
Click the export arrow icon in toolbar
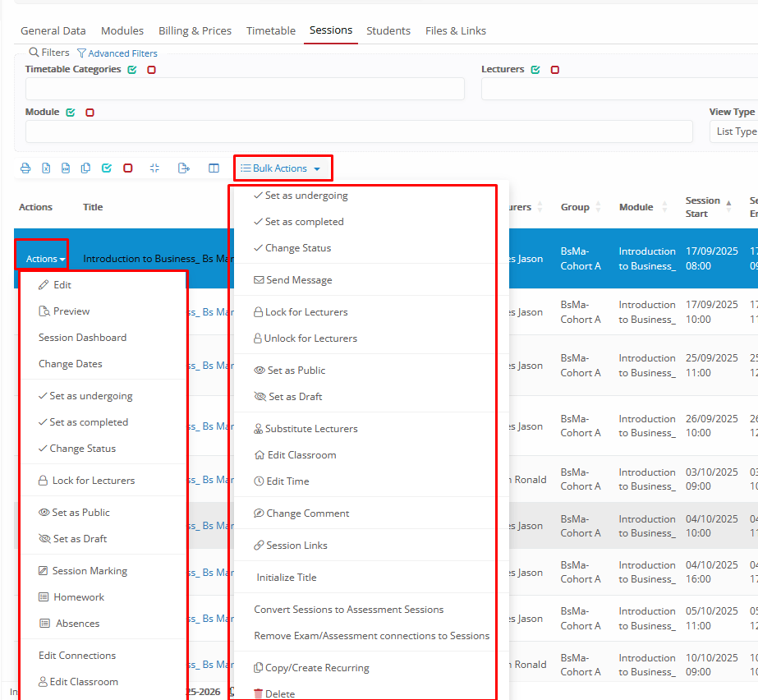pos(184,168)
